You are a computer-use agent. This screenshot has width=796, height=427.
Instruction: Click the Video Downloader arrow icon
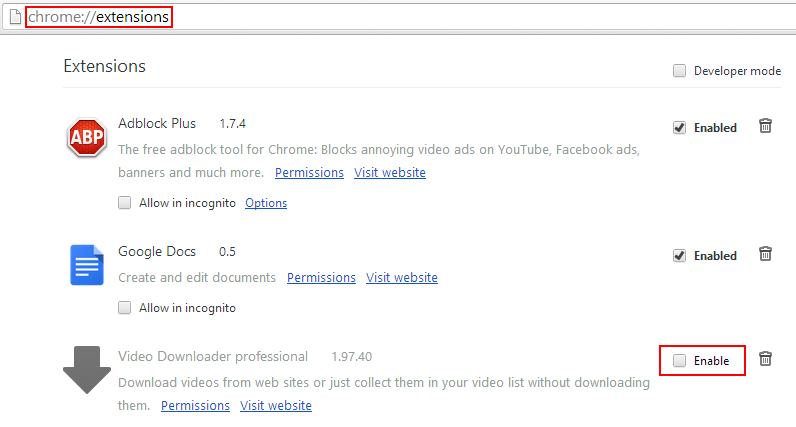[87, 370]
